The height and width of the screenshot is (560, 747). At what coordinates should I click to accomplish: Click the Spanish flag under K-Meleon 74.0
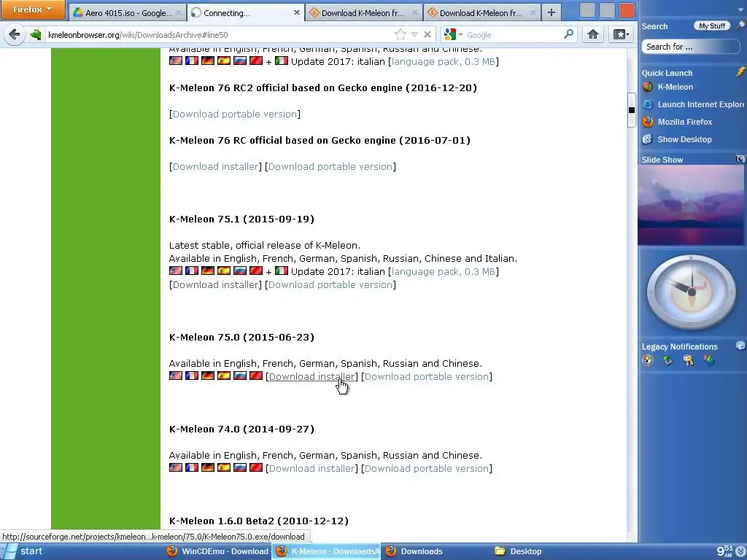(224, 467)
